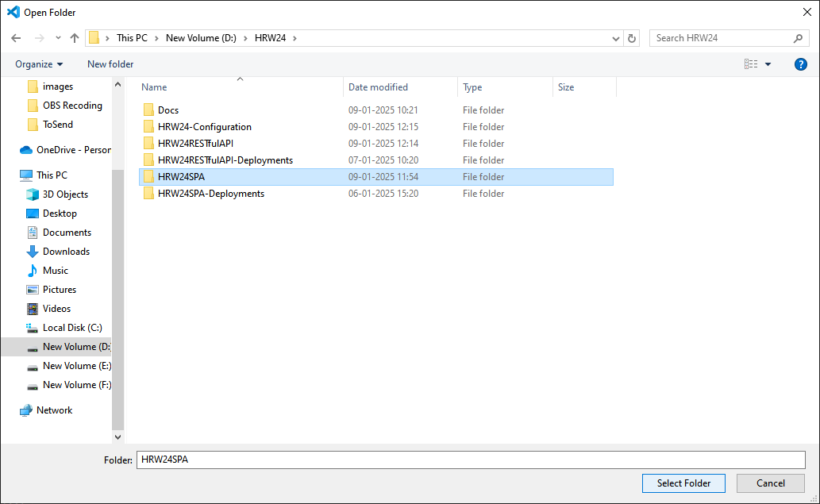Click the Network icon in sidebar
Image resolution: width=820 pixels, height=504 pixels.
coord(28,410)
